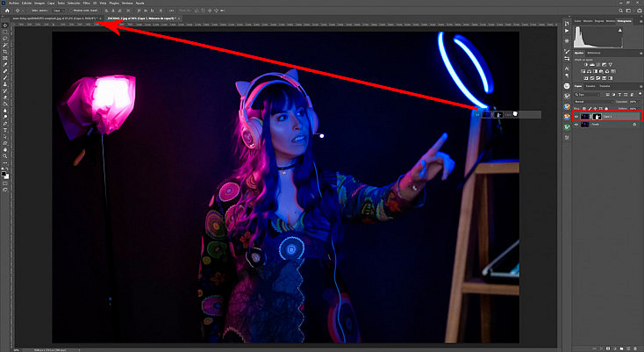Hide the Fondo layer
Screen dimensions: 644x352
pos(576,124)
